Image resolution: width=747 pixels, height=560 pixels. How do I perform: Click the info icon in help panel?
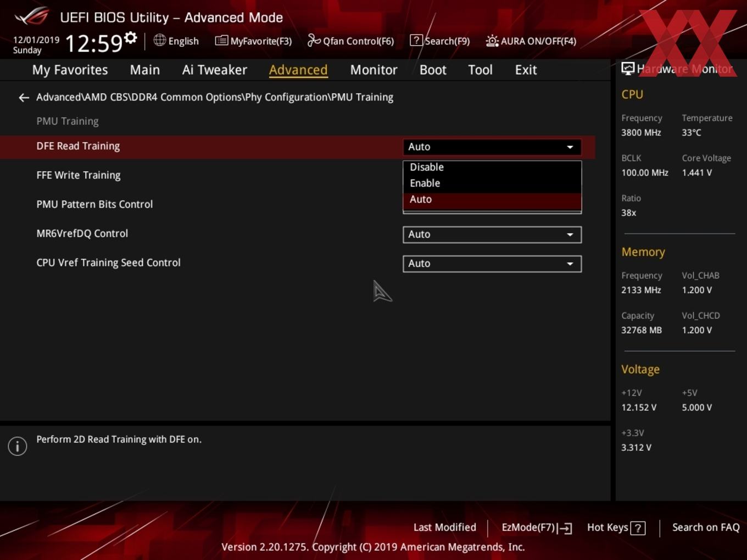18,446
